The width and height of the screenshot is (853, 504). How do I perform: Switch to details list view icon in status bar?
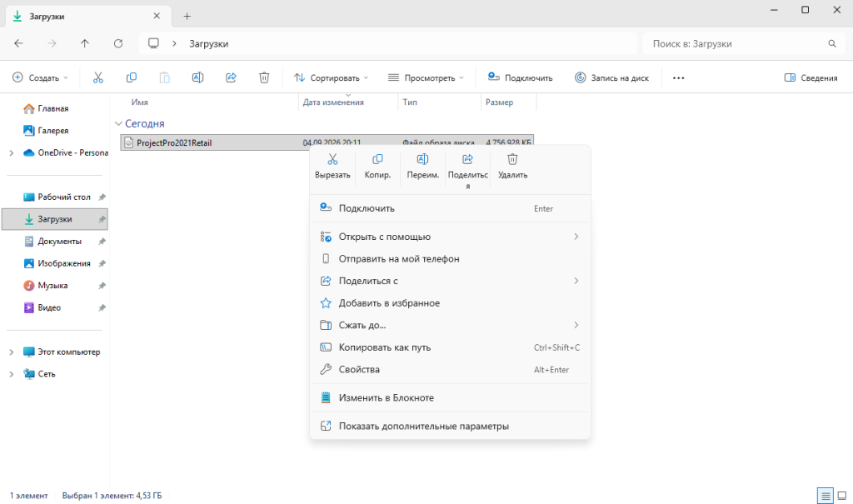826,496
